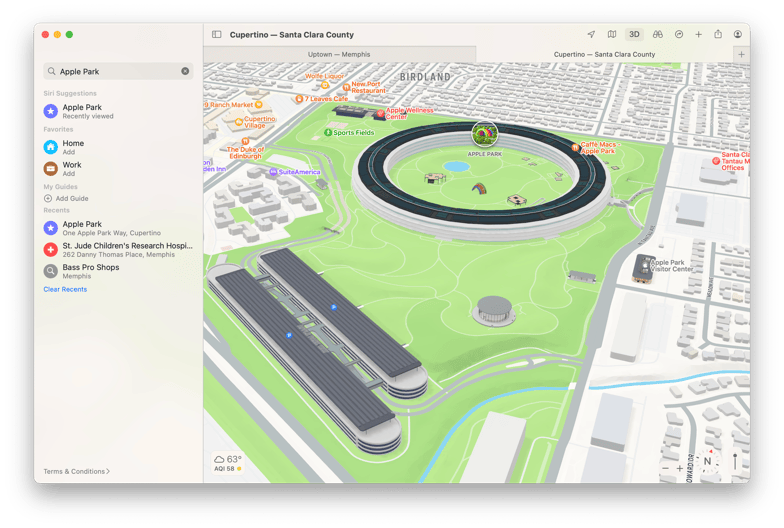This screenshot has height=528, width=784.
Task: Select 7 Leaves Cafe map pin
Action: tap(299, 99)
